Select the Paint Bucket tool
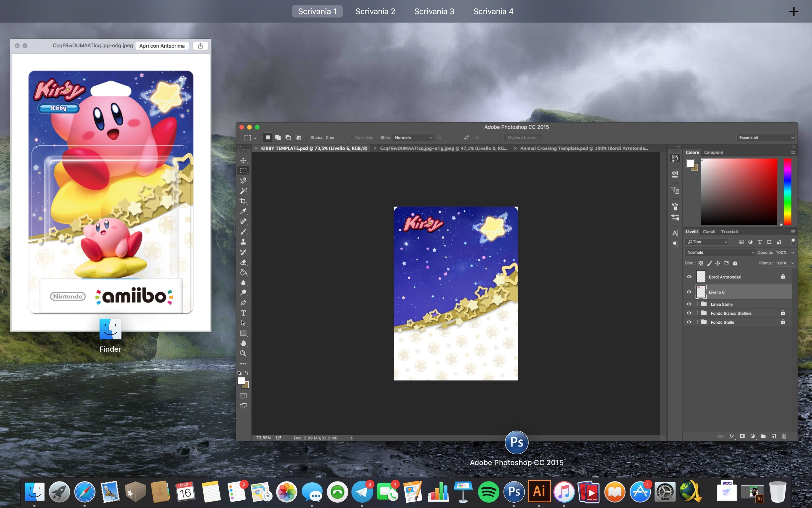 243,272
